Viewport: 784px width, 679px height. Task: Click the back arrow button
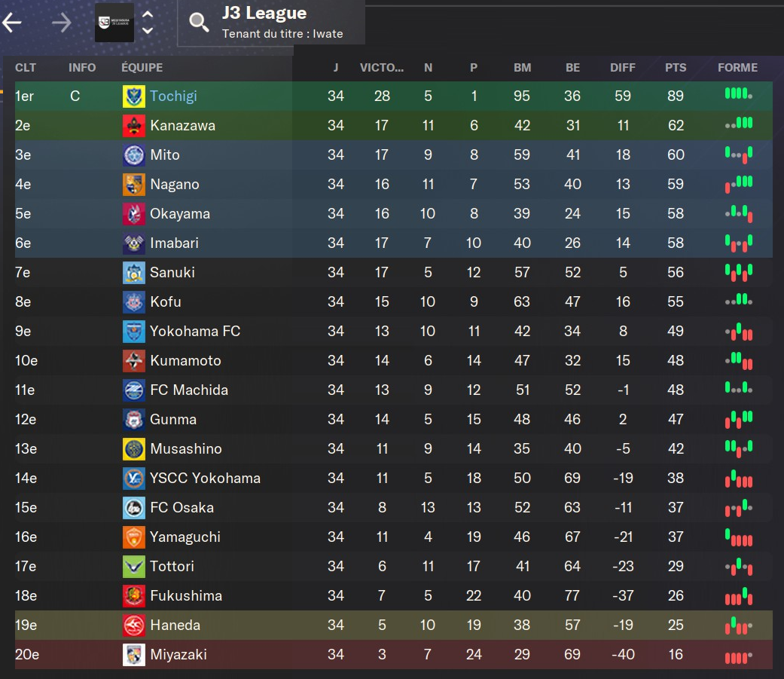(x=12, y=23)
